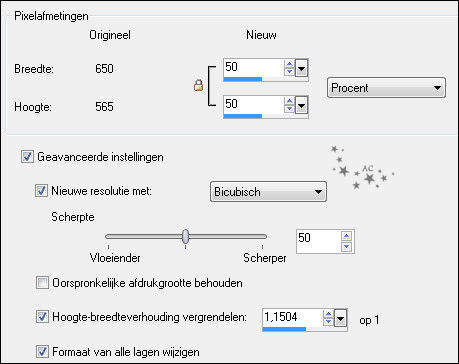Open the aspect ratio field dropdown arrow
The image size is (459, 364).
click(x=340, y=319)
